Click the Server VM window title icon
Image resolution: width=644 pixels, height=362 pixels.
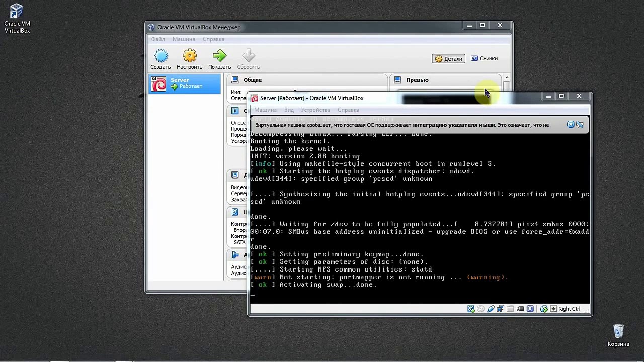point(254,98)
